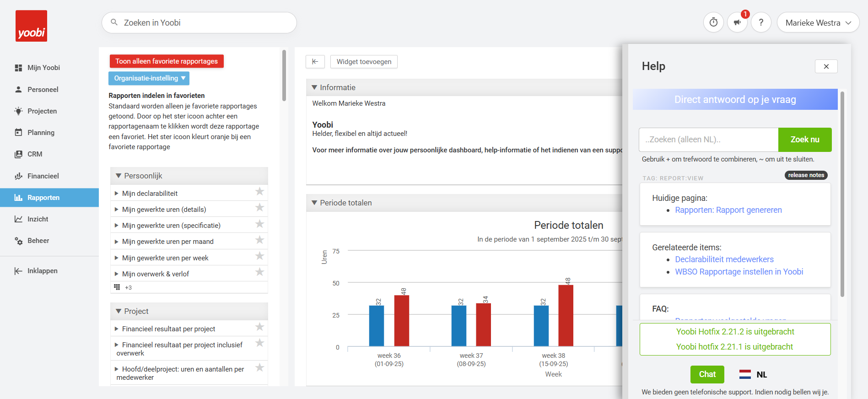Open the Organisatie-instelling dropdown

pos(149,78)
